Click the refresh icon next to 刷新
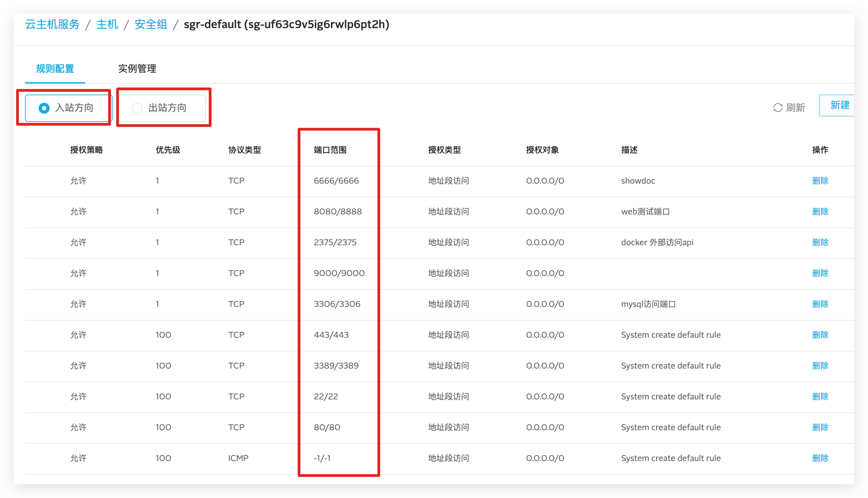 pos(777,108)
